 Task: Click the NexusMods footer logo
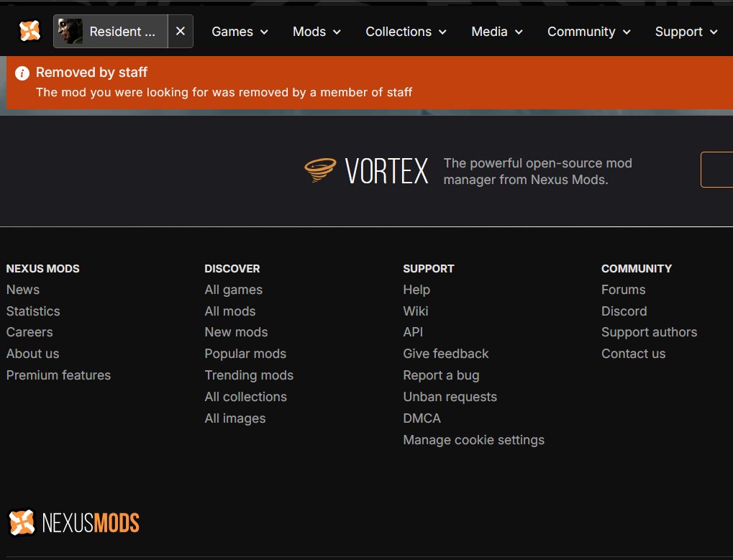74,522
